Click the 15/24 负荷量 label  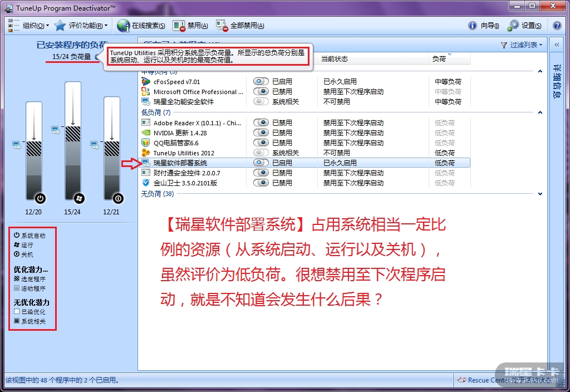pyautogui.click(x=71, y=57)
